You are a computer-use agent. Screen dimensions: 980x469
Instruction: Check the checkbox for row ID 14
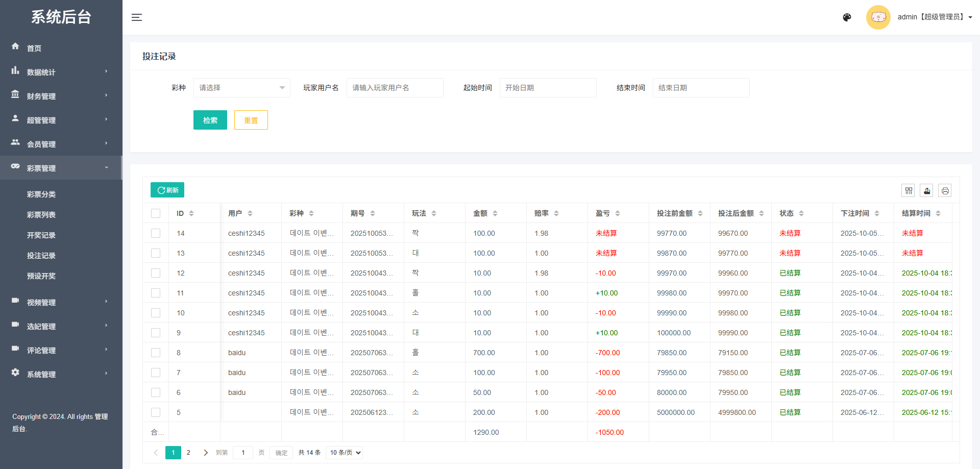point(156,233)
